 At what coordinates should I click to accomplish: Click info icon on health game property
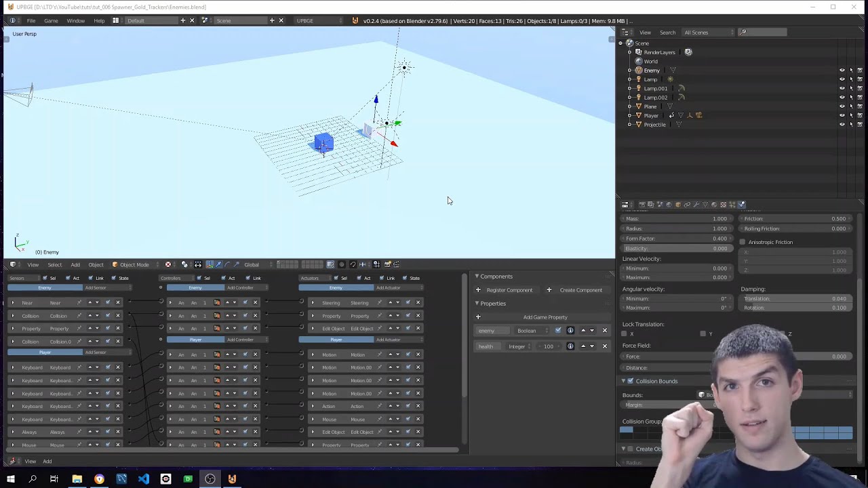[x=570, y=346]
